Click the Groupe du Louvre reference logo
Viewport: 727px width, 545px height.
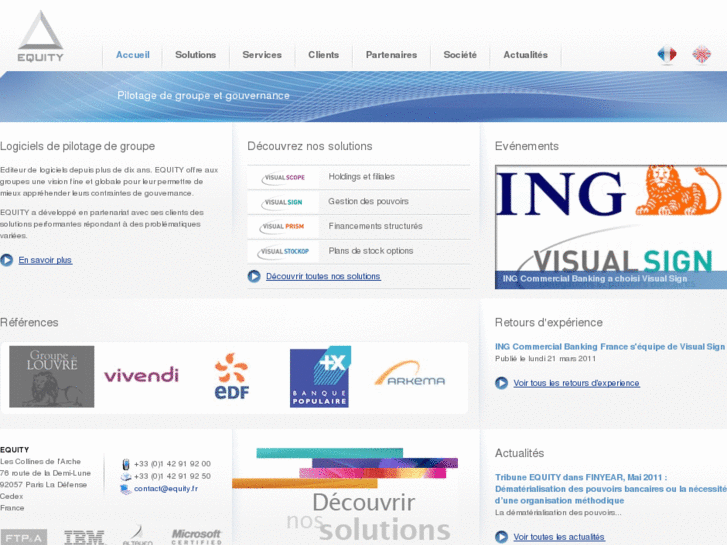pos(51,377)
